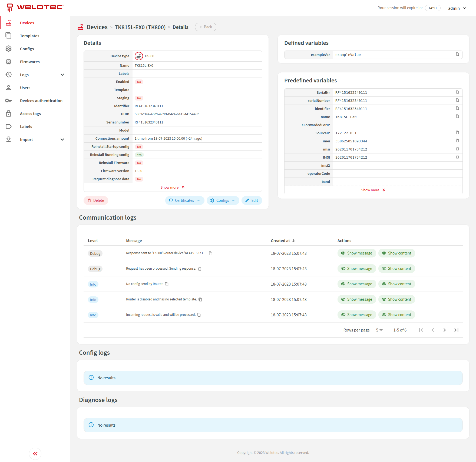Open rows per page dropdown
476x462 pixels.
(379, 330)
